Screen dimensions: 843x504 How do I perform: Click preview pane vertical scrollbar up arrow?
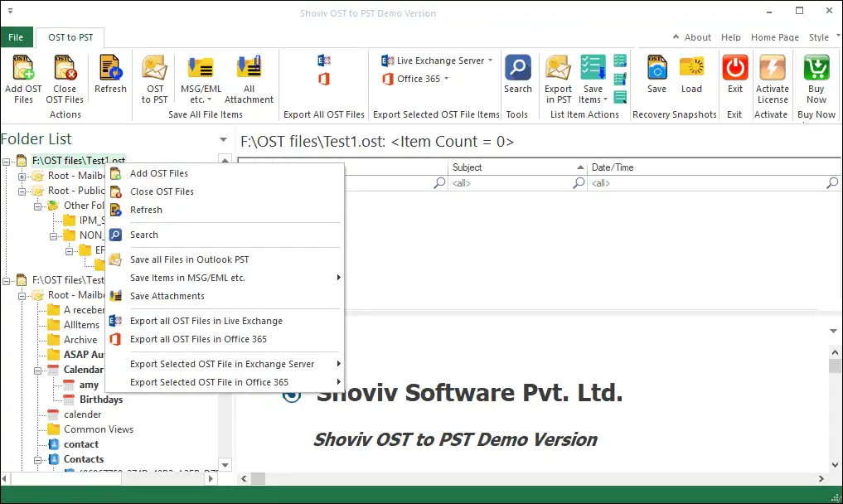pos(835,353)
